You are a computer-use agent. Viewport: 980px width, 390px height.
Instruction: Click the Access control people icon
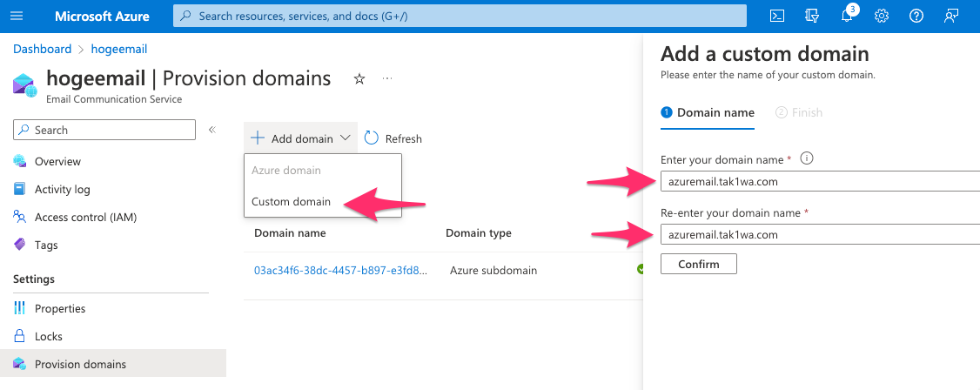tap(20, 218)
